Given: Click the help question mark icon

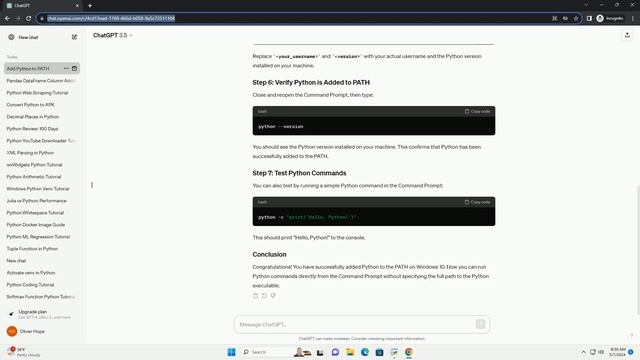Looking at the screenshot, I should (x=631, y=335).
